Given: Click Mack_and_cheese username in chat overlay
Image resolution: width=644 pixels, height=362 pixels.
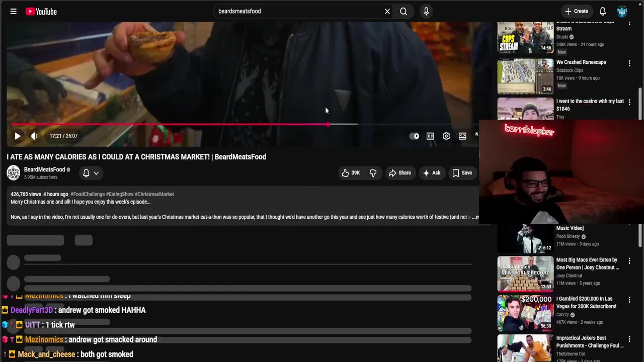Looking at the screenshot, I should 46,354.
